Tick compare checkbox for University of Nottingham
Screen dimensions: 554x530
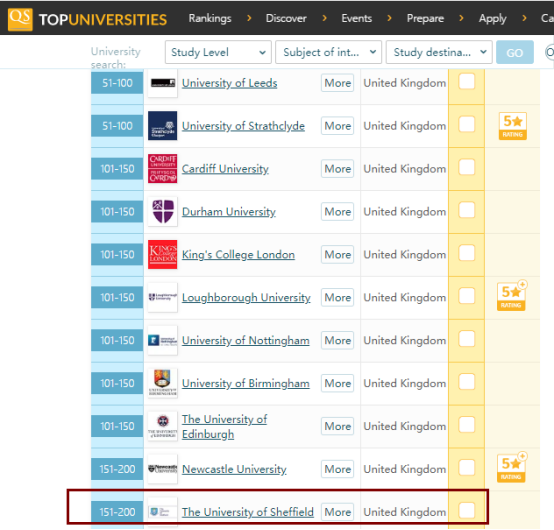click(x=467, y=339)
